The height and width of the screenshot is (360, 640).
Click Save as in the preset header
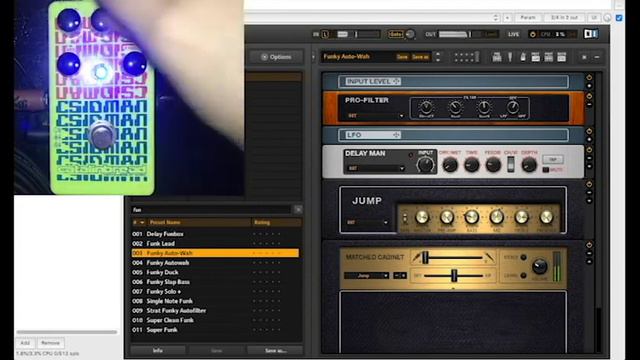pyautogui.click(x=420, y=57)
